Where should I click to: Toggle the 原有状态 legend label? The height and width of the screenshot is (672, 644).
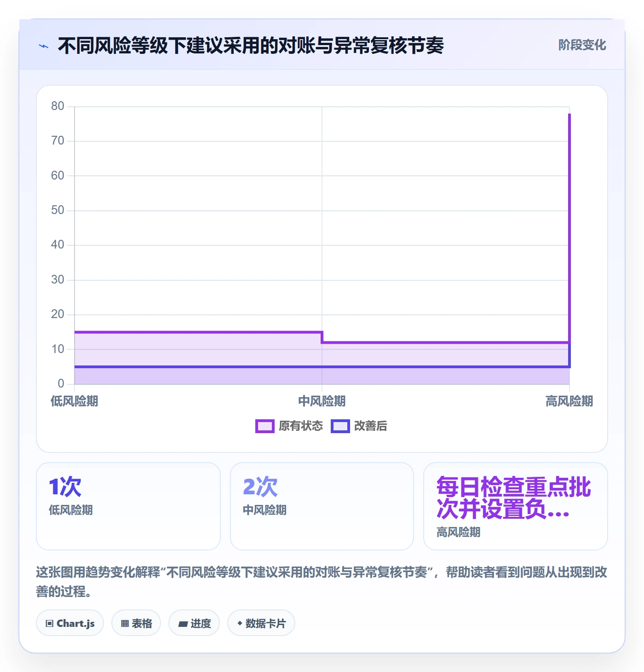click(x=301, y=426)
